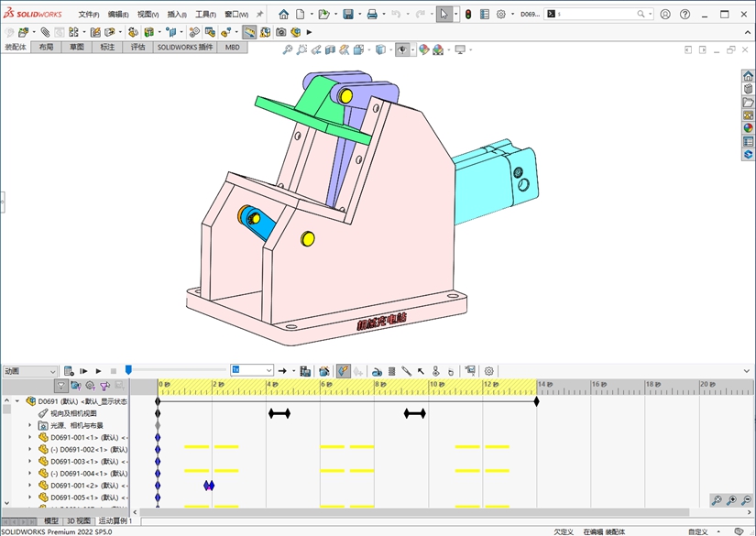This screenshot has height=536, width=756.
Task: Toggle Filter Animated icon in MotionManager
Action: point(76,386)
